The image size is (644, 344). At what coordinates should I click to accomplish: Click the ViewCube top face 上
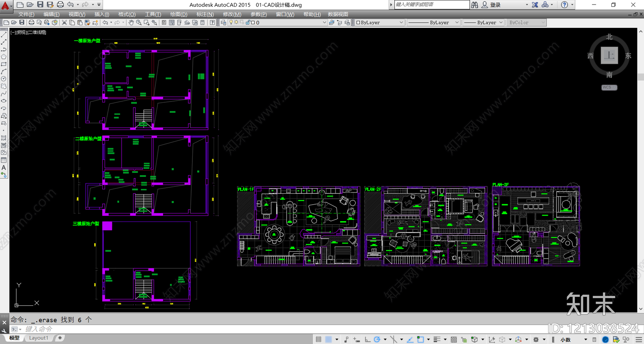[x=609, y=56]
